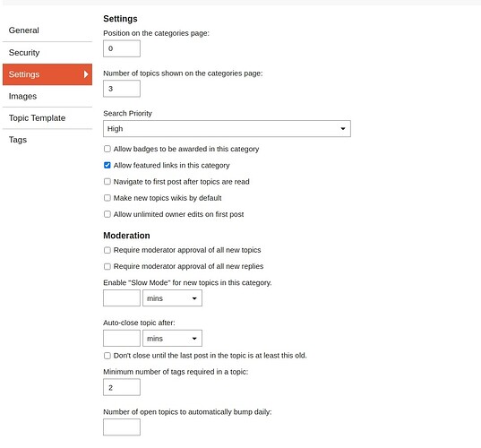481x448 pixels.
Task: Require moderator approval of all new replies
Action: click(107, 266)
